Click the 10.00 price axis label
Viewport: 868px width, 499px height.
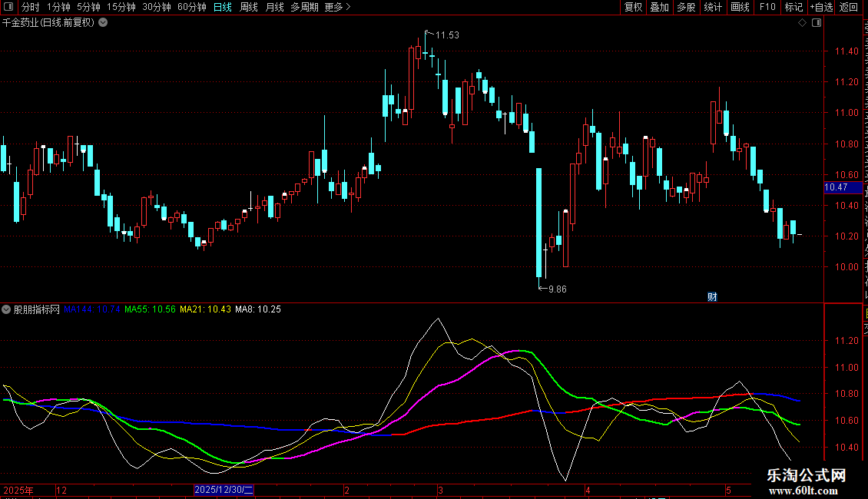(x=846, y=266)
